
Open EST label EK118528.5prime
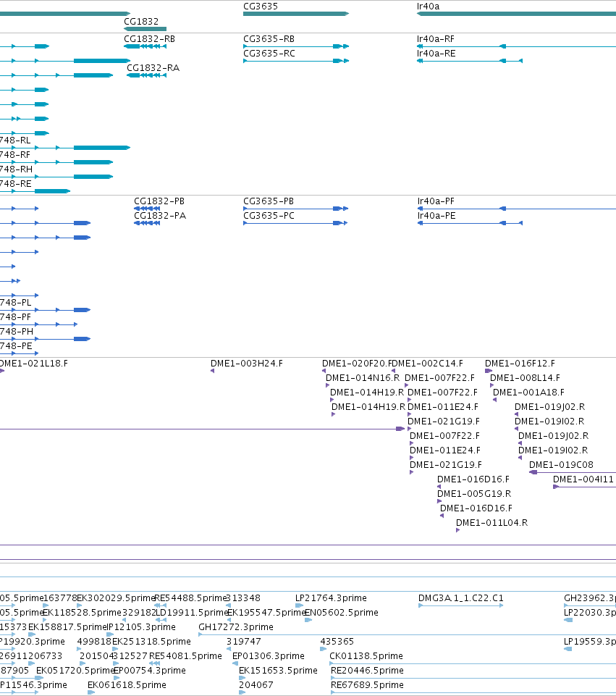[82, 613]
